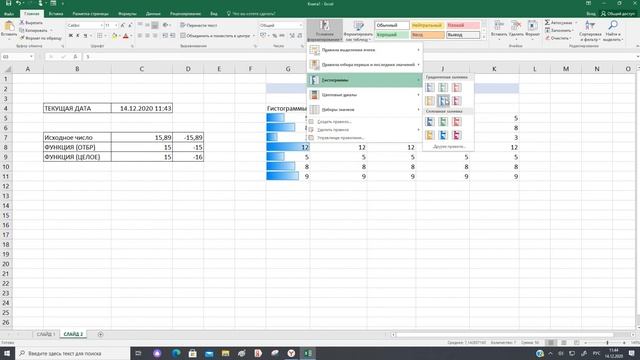Open the font size dropdown
This screenshot has height=360, width=640.
tap(116, 25)
